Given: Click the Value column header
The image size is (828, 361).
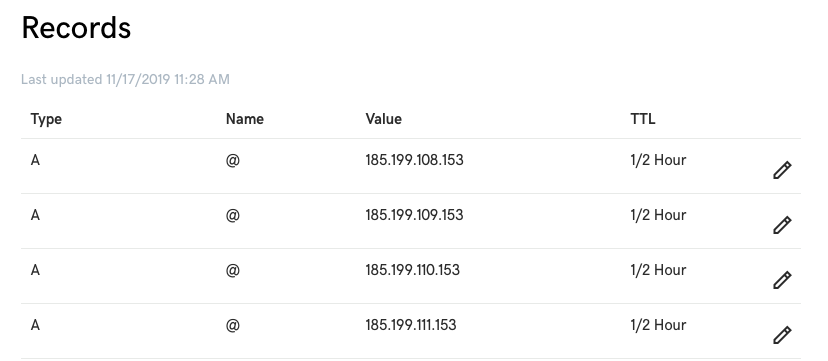Looking at the screenshot, I should click(383, 119).
